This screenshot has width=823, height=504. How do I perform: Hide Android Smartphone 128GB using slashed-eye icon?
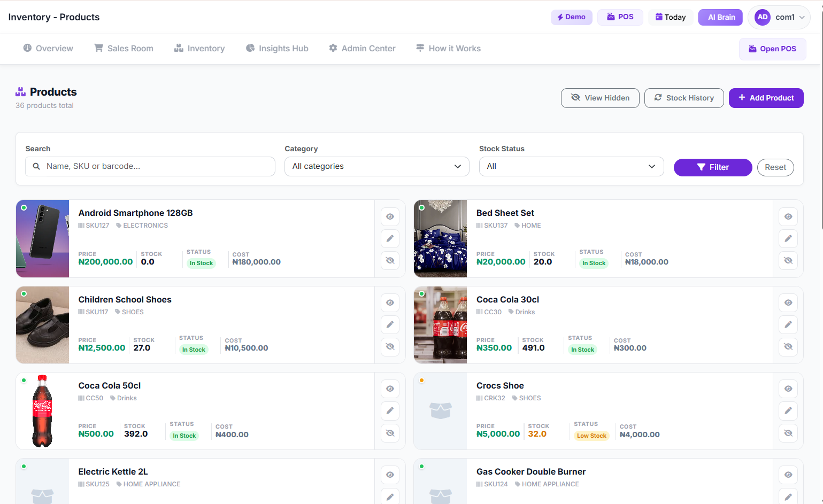click(390, 260)
